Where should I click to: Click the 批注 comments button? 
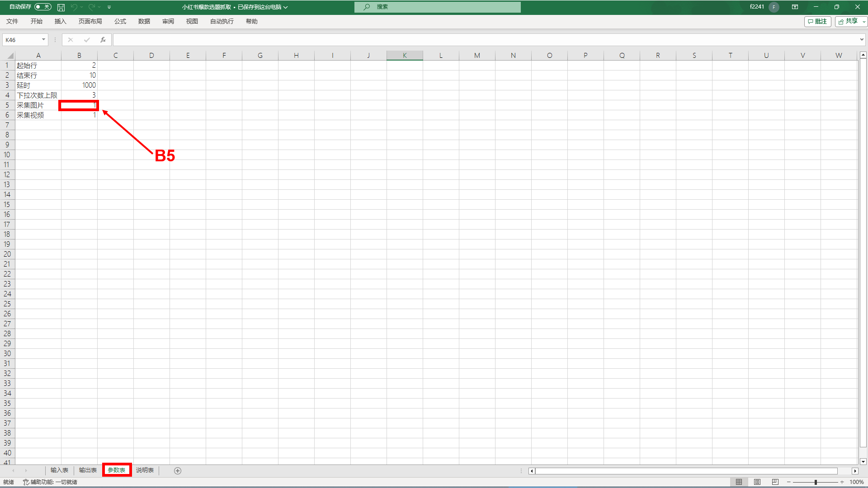(817, 21)
